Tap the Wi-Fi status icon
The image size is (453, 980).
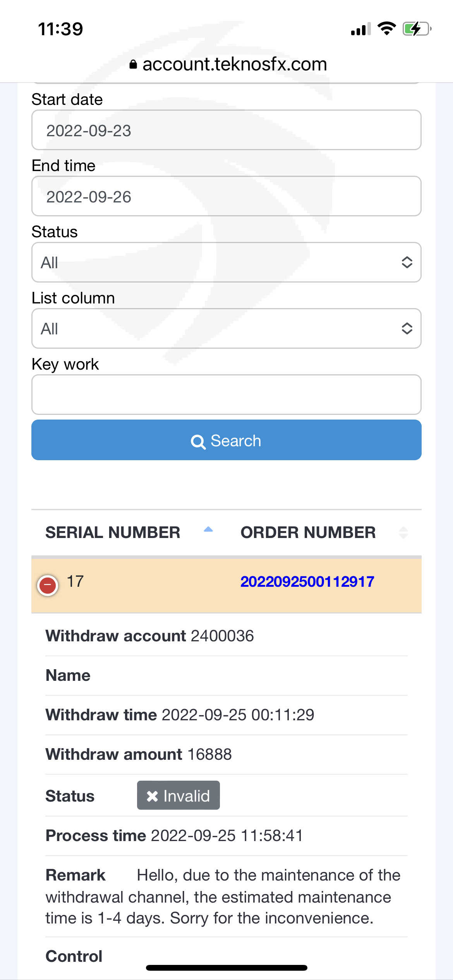386,29
